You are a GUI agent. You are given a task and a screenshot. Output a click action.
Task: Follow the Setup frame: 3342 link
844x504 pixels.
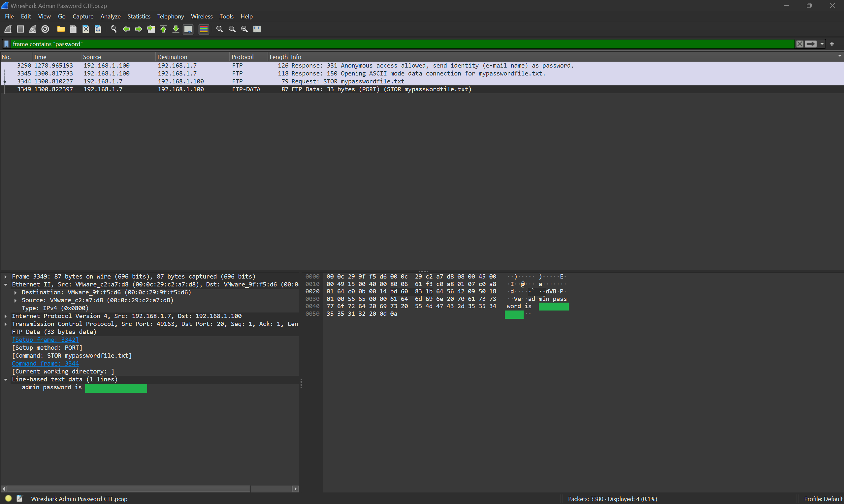tap(45, 340)
